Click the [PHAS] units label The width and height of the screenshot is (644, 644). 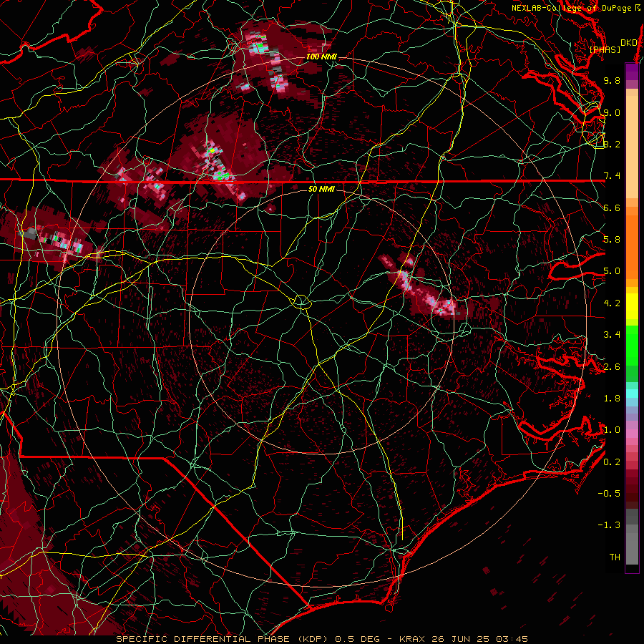click(605, 49)
